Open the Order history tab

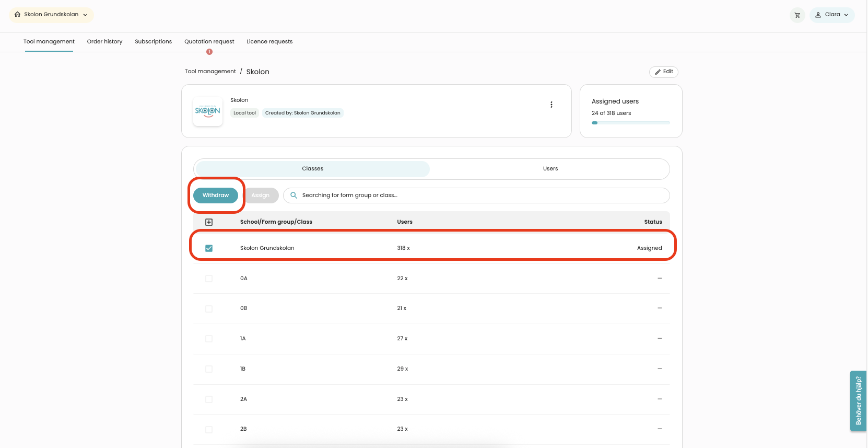[104, 42]
